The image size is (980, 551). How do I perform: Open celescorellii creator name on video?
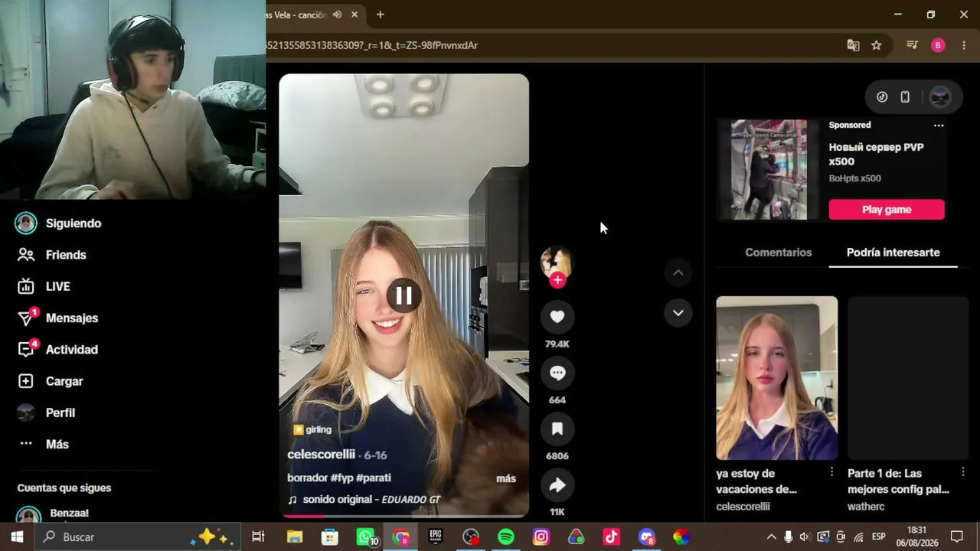click(x=321, y=455)
